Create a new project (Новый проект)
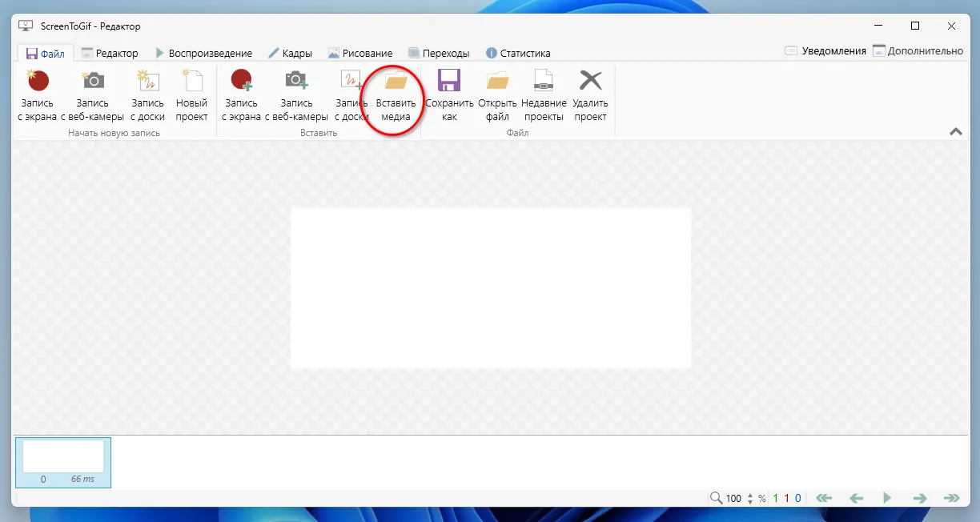This screenshot has height=522, width=980. [191, 96]
